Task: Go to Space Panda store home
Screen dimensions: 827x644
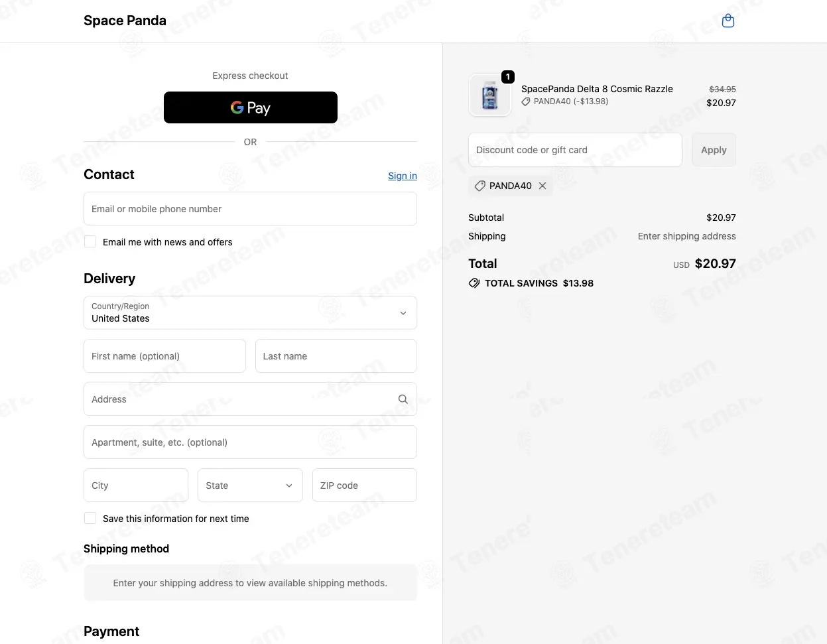Action: [125, 21]
